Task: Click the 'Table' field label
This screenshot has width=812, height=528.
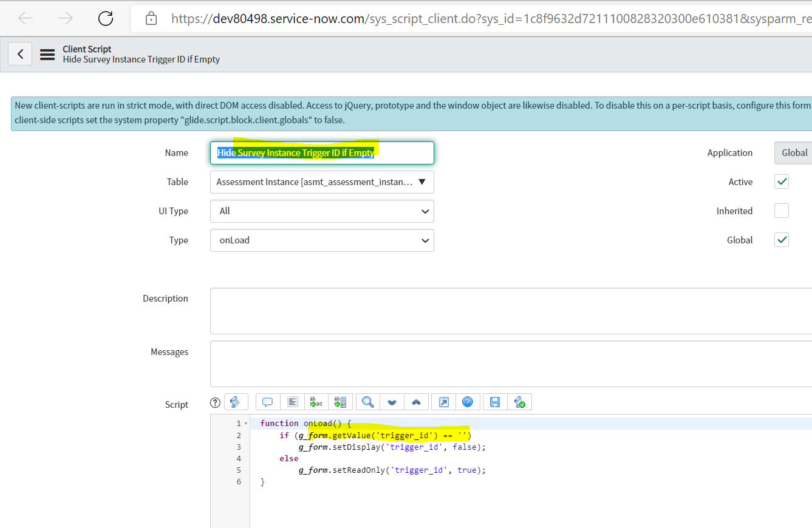Action: (178, 182)
